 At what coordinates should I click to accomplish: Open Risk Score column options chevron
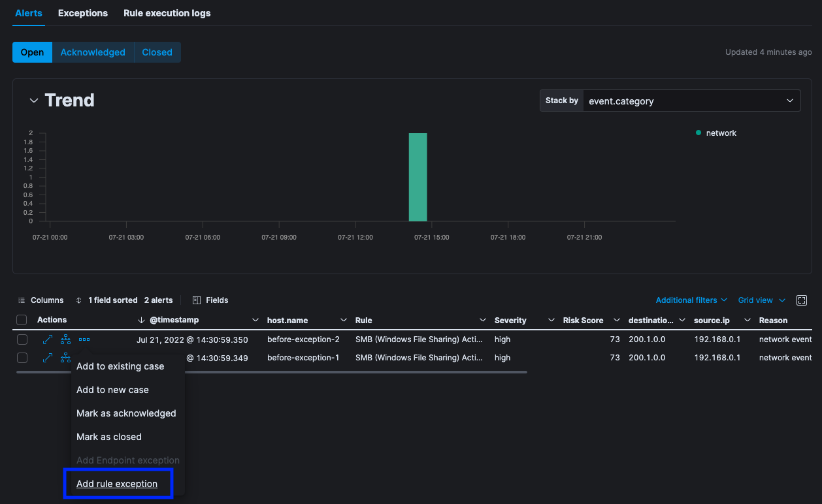pos(616,321)
